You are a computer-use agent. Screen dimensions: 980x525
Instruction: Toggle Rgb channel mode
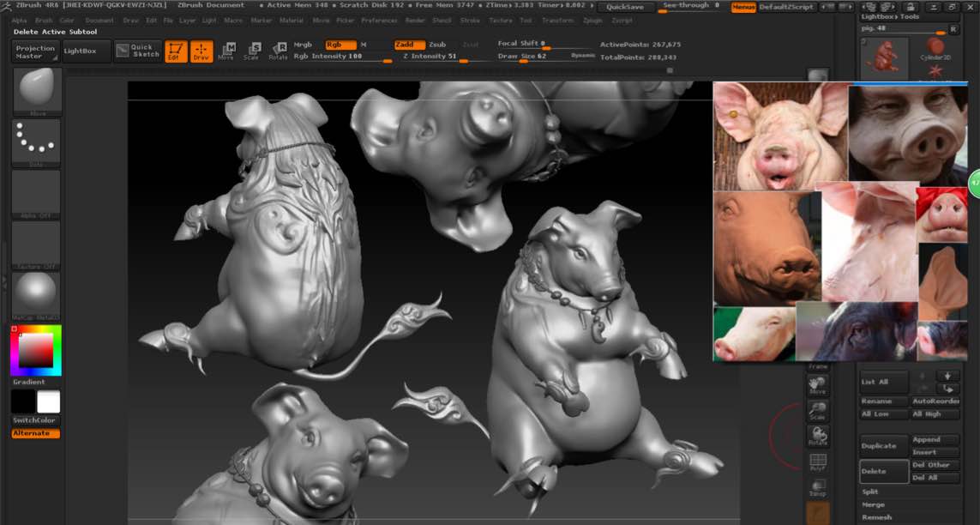[x=340, y=45]
